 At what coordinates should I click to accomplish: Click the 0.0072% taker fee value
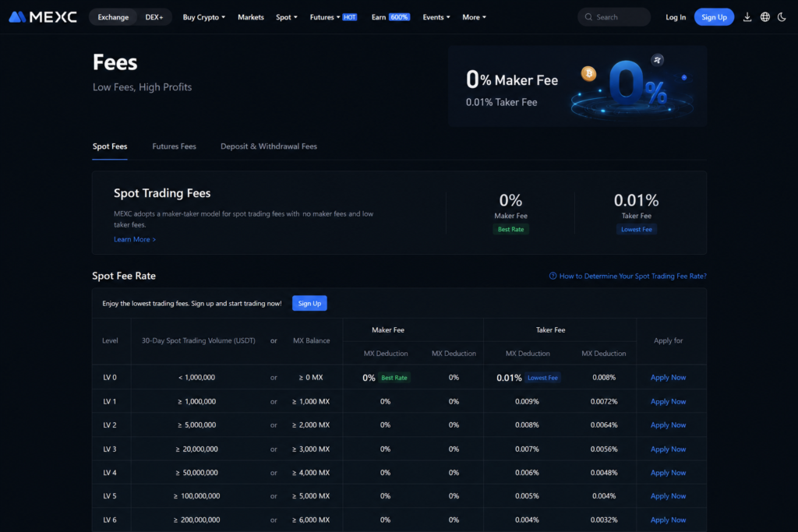click(604, 401)
